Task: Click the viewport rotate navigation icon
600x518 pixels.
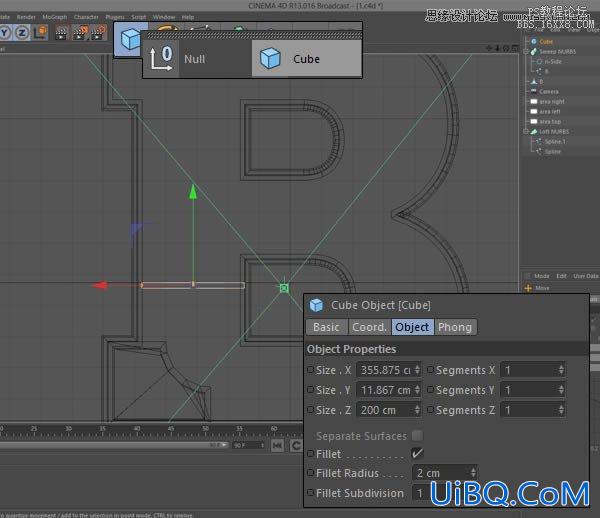Action: [506, 48]
